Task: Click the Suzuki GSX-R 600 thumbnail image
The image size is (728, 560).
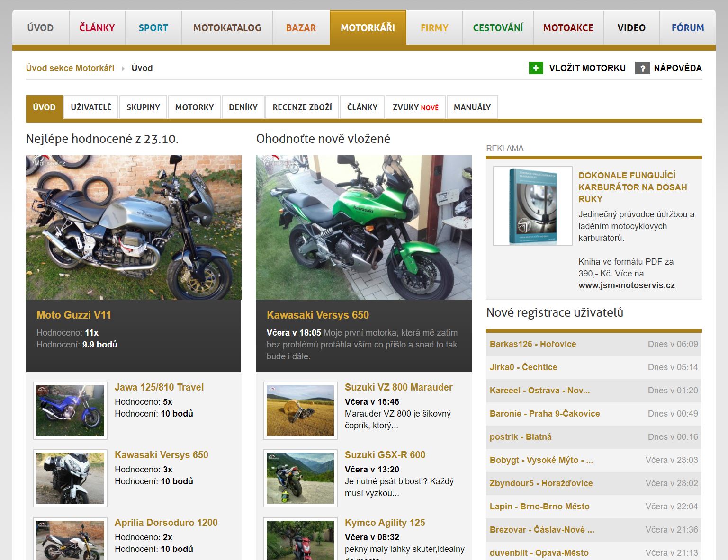Action: [300, 478]
